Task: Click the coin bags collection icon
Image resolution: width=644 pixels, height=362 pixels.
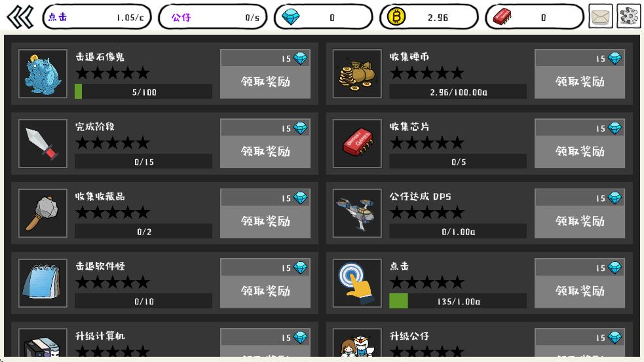Action: (357, 74)
